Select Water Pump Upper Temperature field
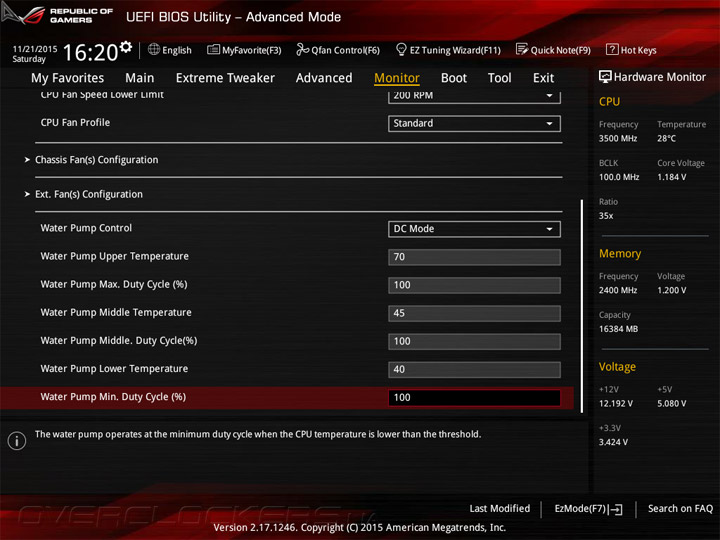This screenshot has width=720, height=540. 474,257
